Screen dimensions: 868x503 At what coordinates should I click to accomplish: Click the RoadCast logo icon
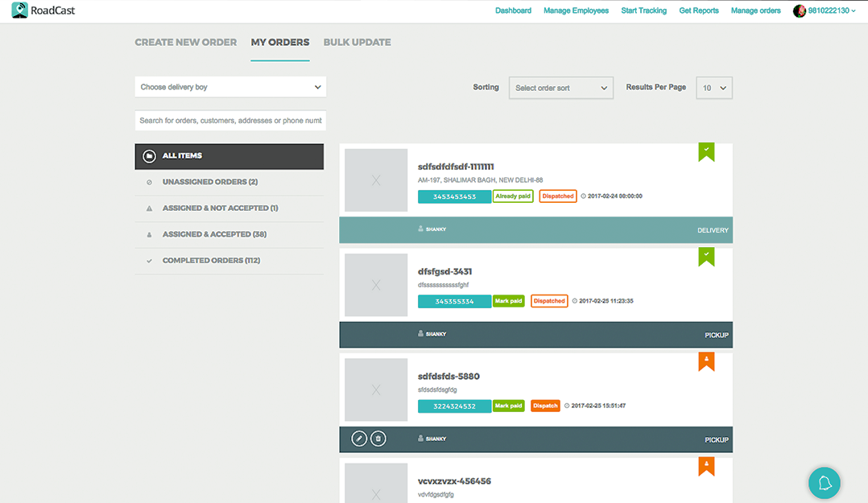[x=20, y=10]
